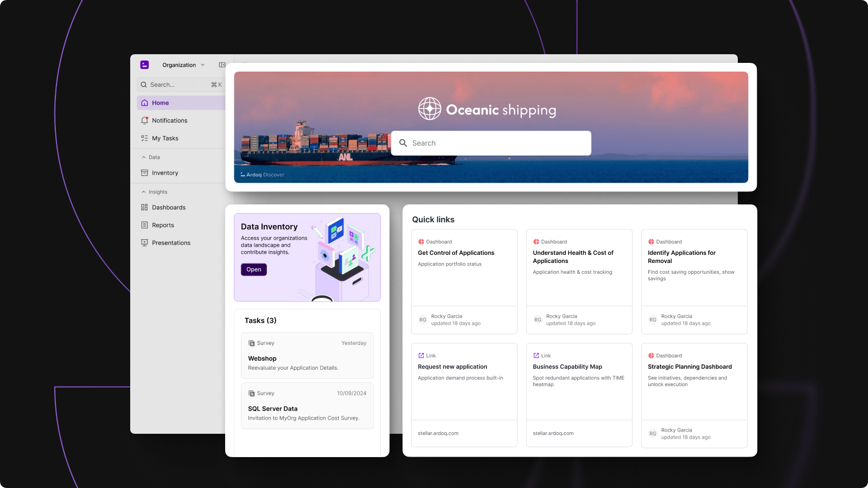
Task: Click the Reports document icon
Action: coord(144,225)
